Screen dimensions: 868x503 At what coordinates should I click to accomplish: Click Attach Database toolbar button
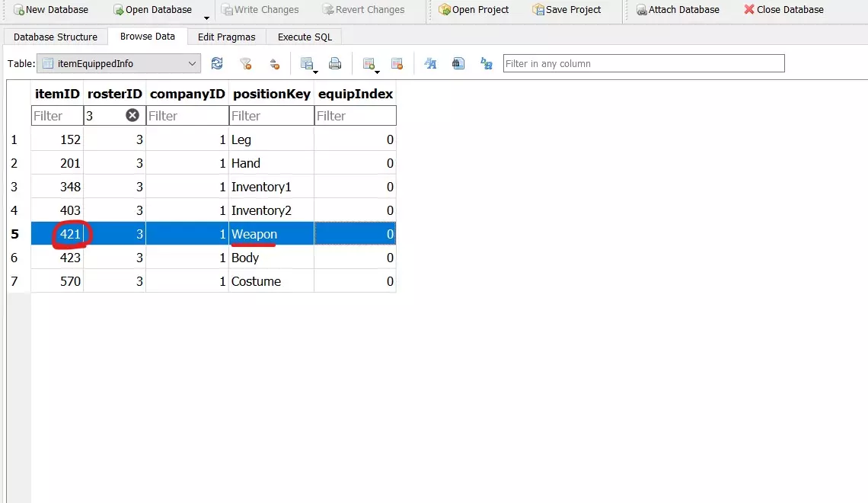(678, 9)
